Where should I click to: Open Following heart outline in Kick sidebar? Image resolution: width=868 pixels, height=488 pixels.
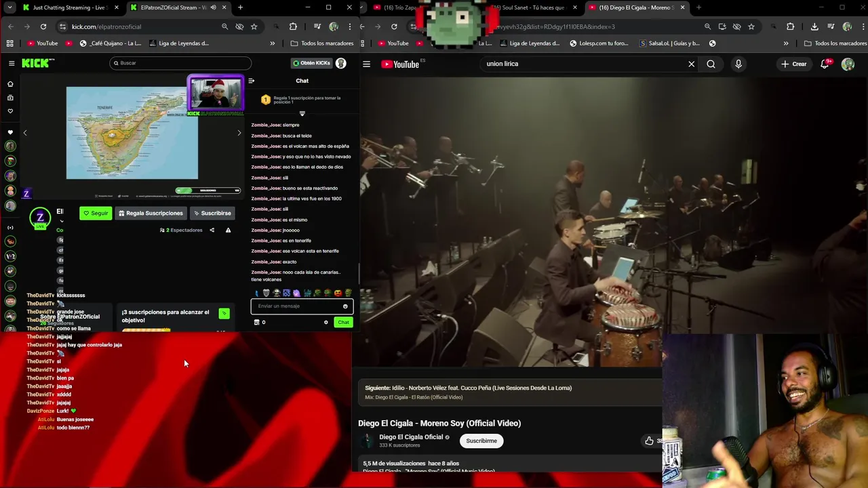(10, 110)
